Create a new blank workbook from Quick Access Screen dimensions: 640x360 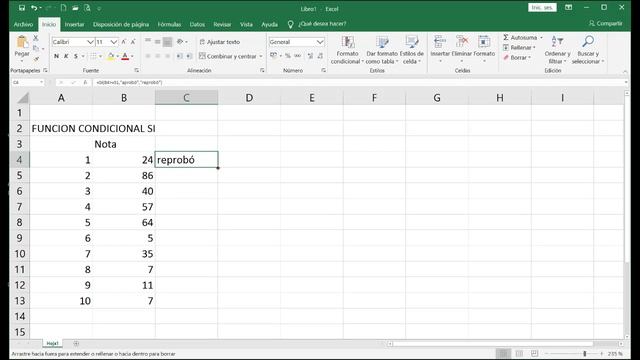(63, 8)
